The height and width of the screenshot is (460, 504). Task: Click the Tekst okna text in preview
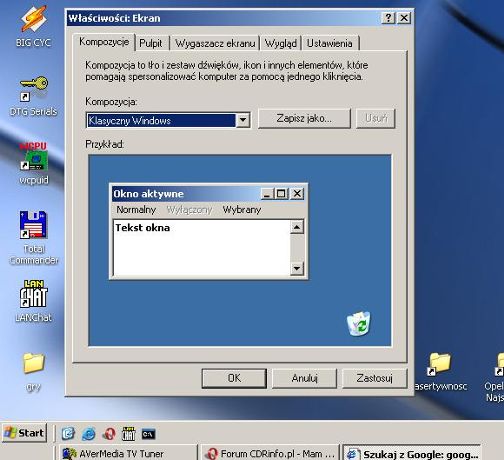143,228
